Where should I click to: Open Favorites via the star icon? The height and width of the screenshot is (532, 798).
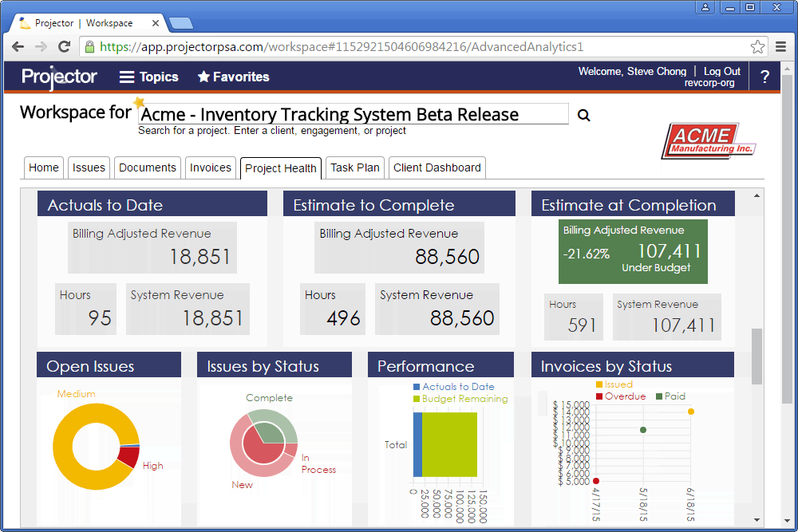point(203,77)
